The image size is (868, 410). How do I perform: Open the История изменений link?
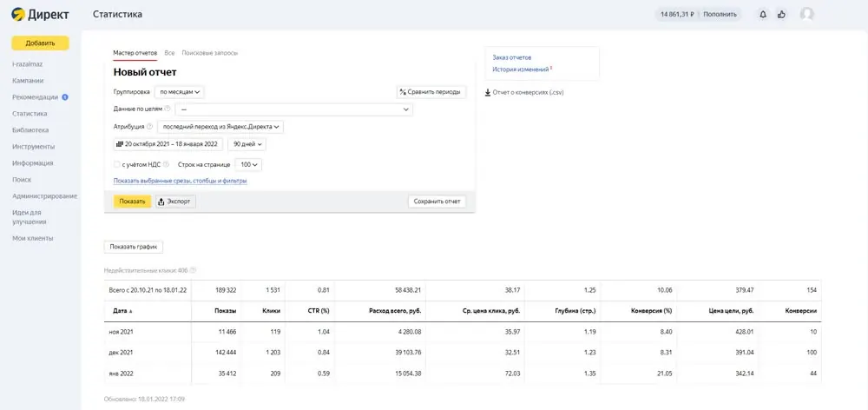(521, 69)
